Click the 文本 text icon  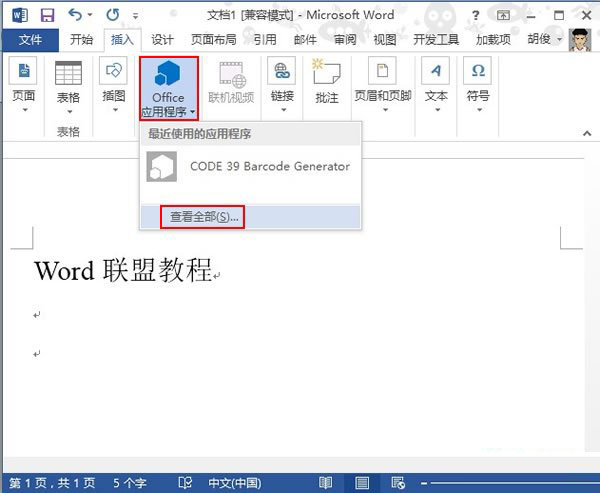pos(436,71)
